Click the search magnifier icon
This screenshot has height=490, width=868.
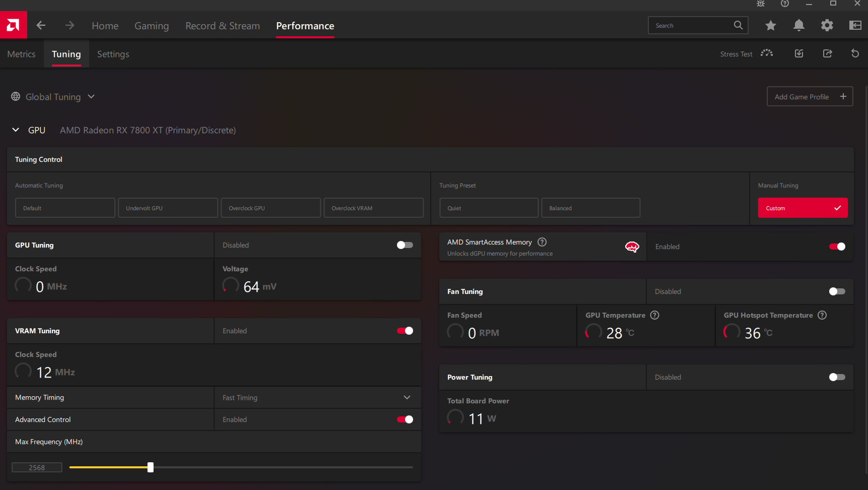click(738, 25)
